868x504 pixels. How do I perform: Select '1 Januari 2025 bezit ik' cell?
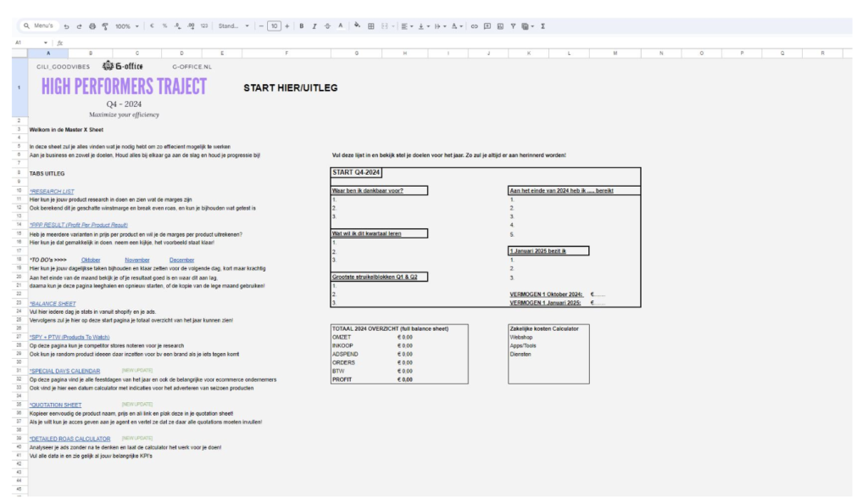548,251
